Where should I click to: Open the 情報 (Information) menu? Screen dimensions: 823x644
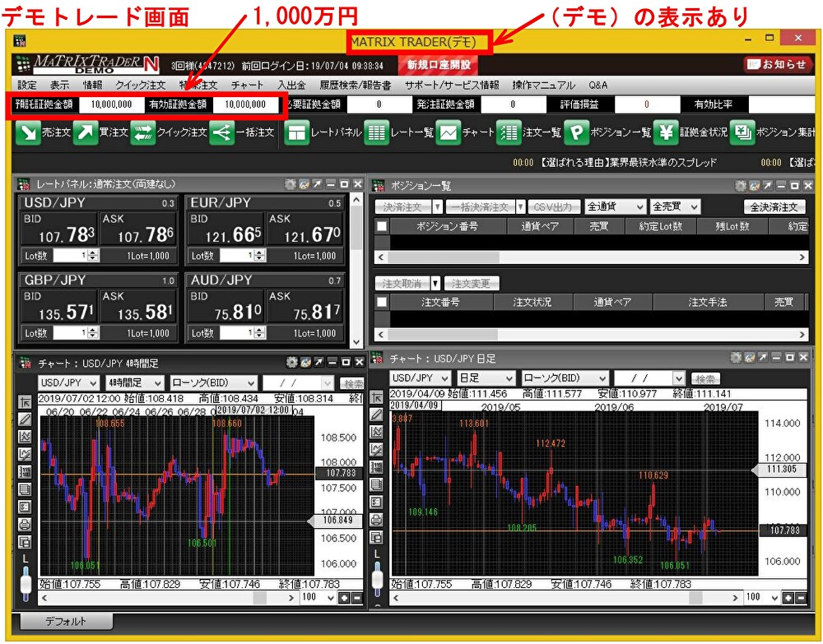tap(93, 85)
